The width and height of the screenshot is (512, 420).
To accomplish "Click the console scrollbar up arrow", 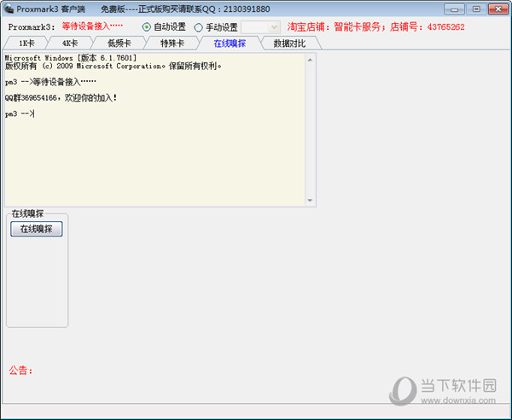I will click(310, 60).
